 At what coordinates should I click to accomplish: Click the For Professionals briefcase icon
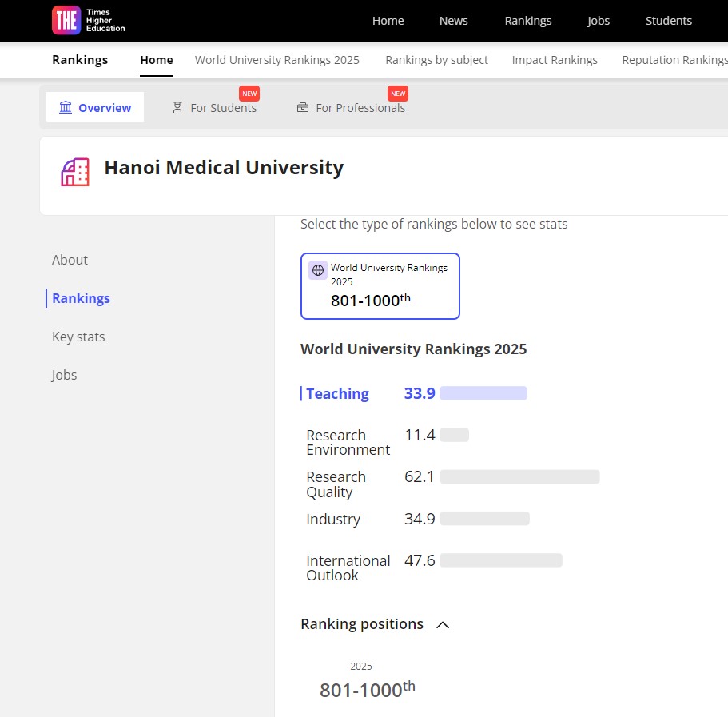pos(303,107)
